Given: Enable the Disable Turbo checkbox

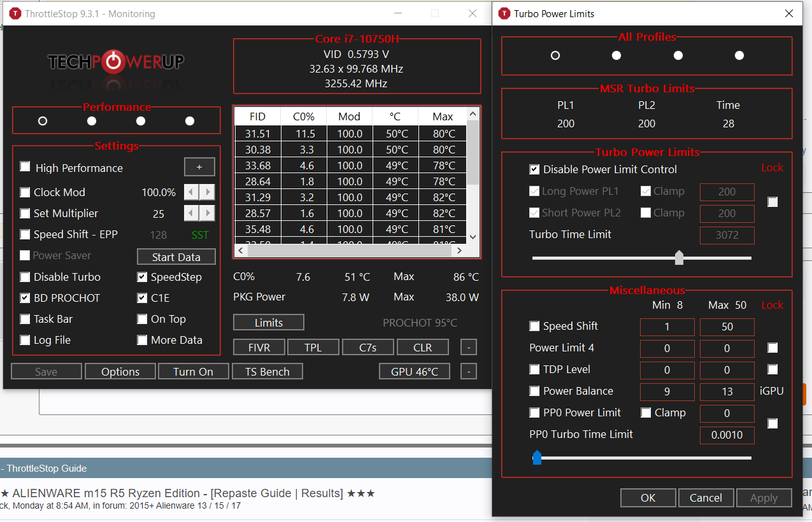Looking at the screenshot, I should (25, 277).
